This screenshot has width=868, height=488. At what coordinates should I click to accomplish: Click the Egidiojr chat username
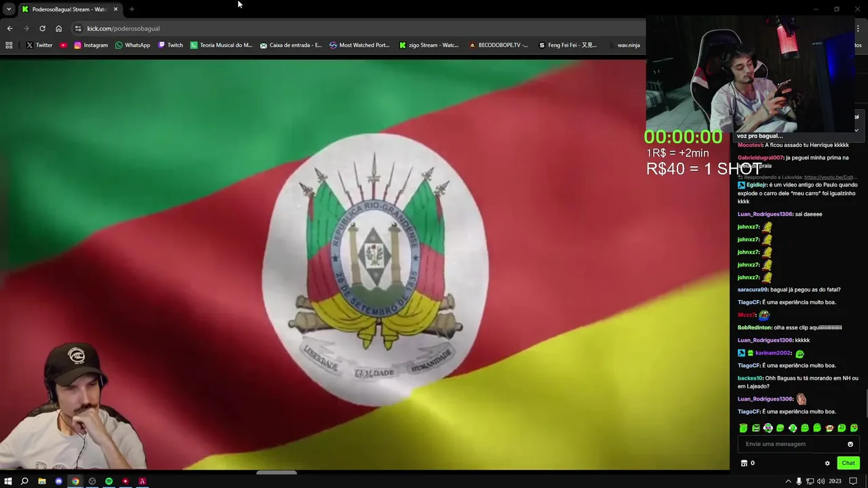click(x=757, y=185)
